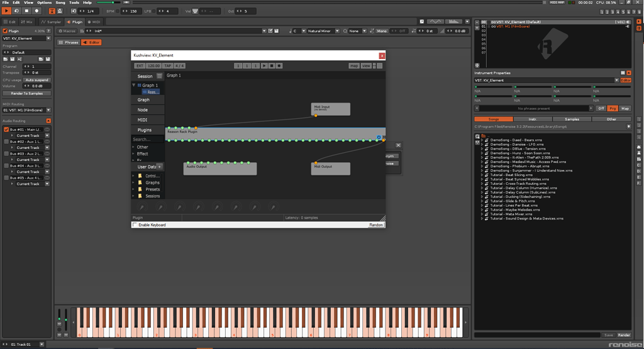Switch to the Sampler tab
Viewport: 644px width, 349px height.
[x=51, y=22]
